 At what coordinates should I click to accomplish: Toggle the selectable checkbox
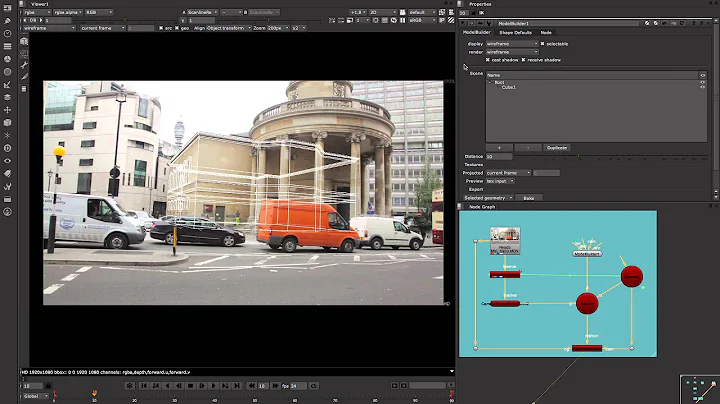(542, 44)
